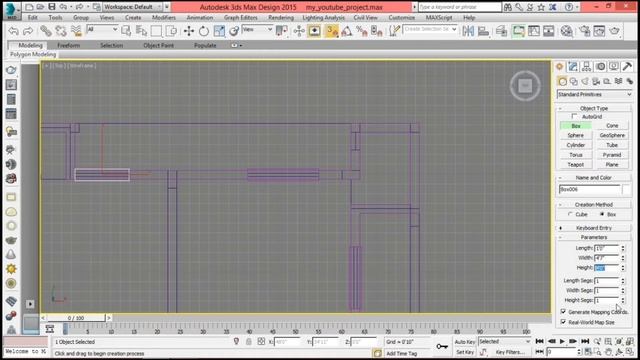Click the ViewCube in the viewport
Image resolution: width=640 pixels, height=360 pixels.
point(525,86)
